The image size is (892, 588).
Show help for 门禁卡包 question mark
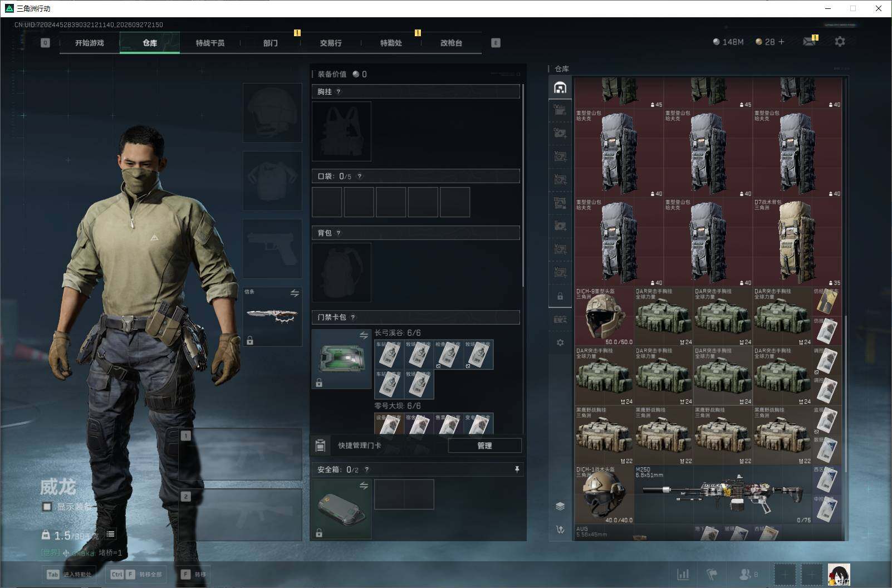pos(353,317)
